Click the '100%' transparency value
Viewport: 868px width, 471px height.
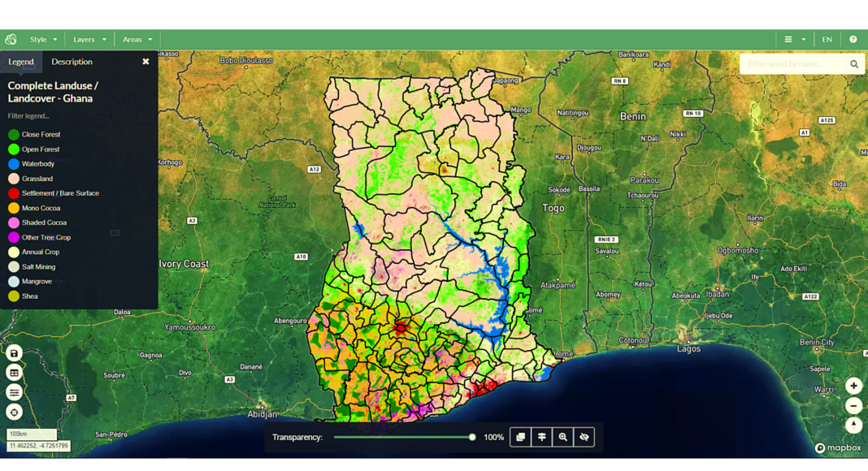pos(494,437)
